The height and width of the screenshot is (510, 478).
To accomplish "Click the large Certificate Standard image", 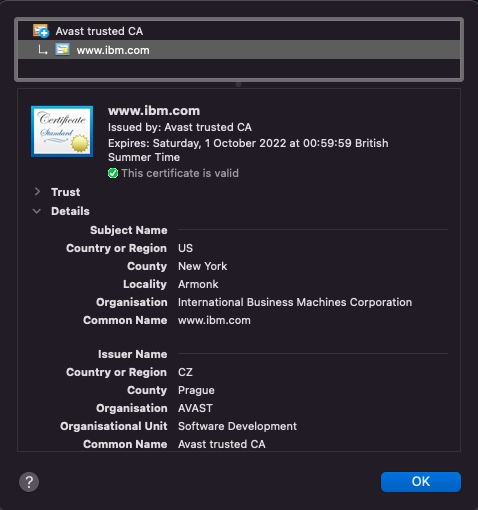I will 62,131.
